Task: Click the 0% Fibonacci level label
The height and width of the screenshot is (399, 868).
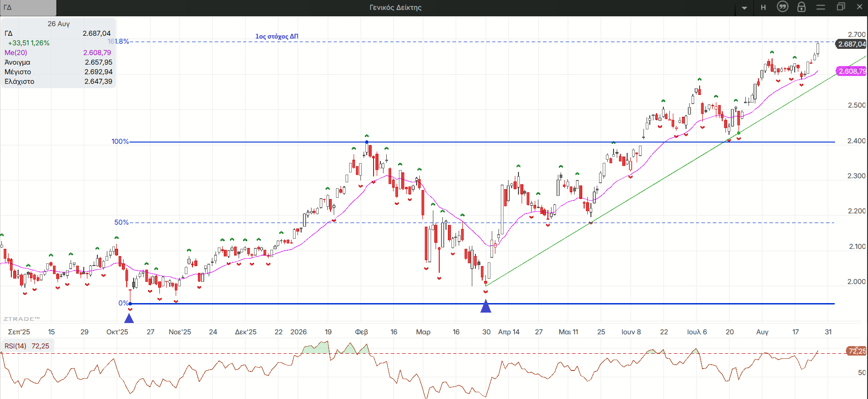Action: click(123, 303)
